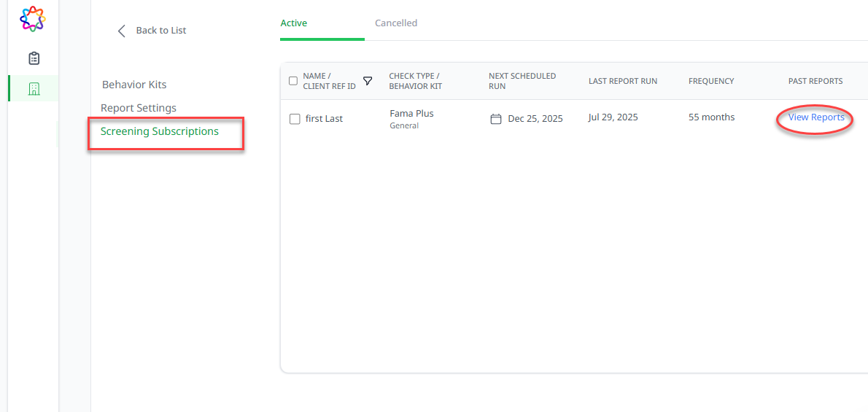Switch to the Cancelled tab
The height and width of the screenshot is (412, 868).
click(x=396, y=23)
